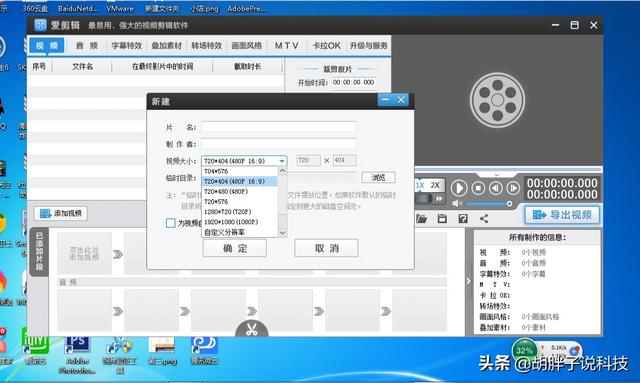
Task: Click the preview progress bar
Action: coord(509,169)
